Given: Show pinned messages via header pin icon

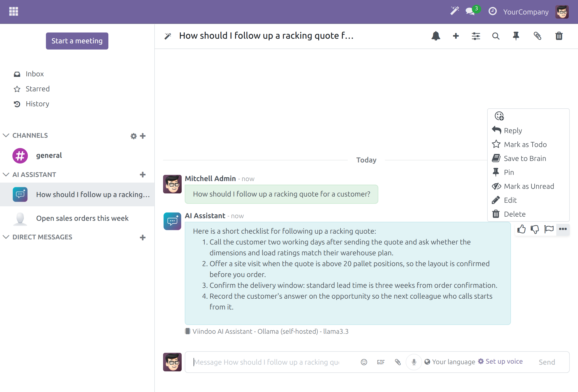Looking at the screenshot, I should [516, 36].
